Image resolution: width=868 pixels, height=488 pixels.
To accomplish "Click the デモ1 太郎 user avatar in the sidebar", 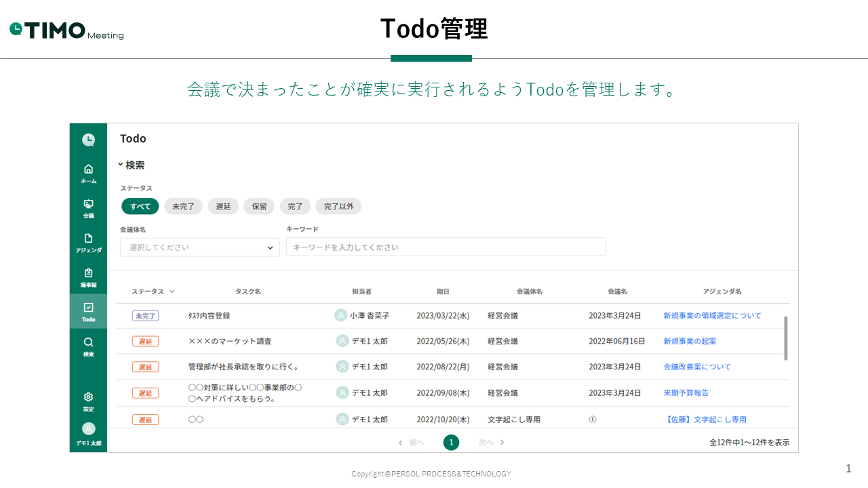I will click(x=88, y=428).
